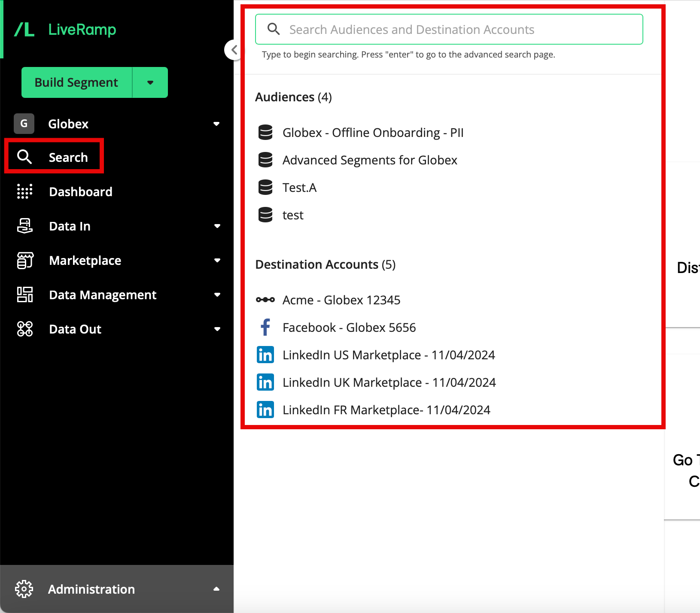The height and width of the screenshot is (613, 700).
Task: Click the Search magnifier icon in sidebar
Action: pos(24,157)
